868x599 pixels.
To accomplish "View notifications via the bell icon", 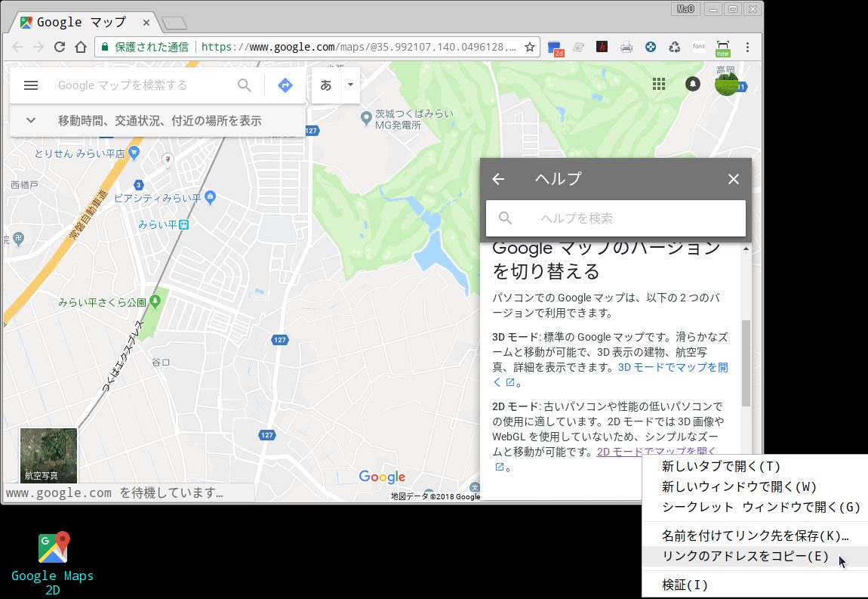I will (693, 84).
